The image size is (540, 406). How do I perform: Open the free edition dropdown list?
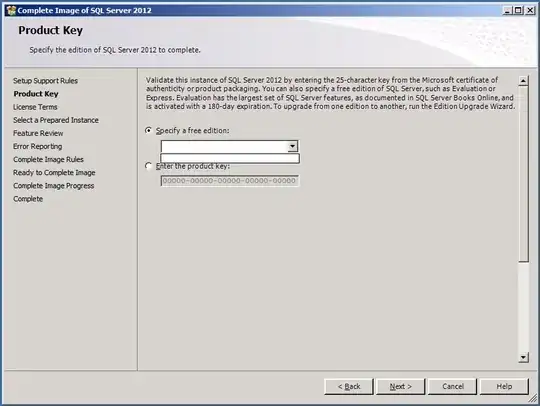292,146
